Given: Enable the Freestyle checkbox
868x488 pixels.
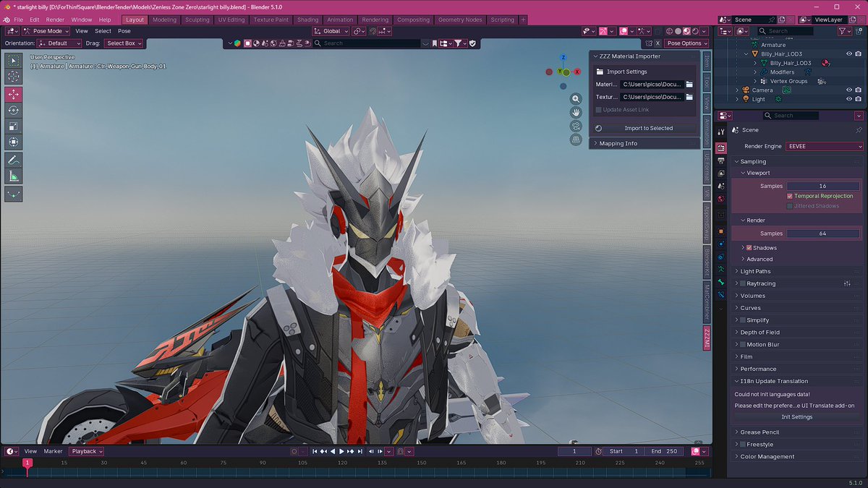Looking at the screenshot, I should pos(743,445).
